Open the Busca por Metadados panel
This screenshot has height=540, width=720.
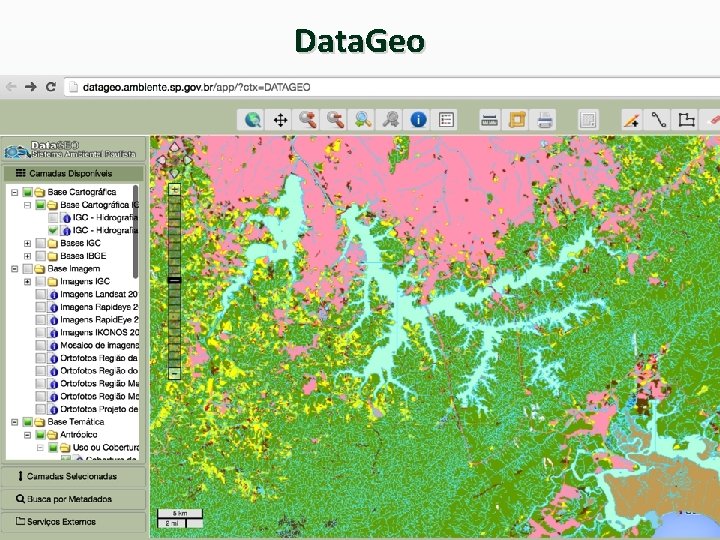click(x=73, y=499)
